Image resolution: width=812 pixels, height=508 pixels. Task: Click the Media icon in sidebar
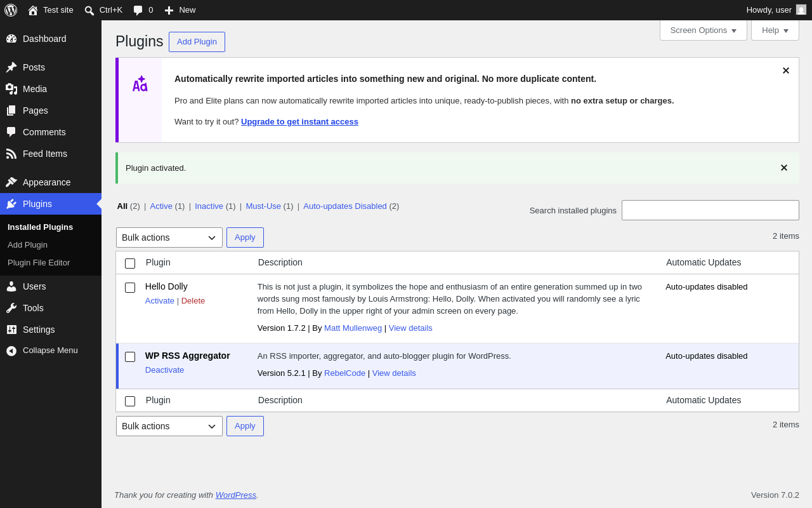[x=11, y=89]
